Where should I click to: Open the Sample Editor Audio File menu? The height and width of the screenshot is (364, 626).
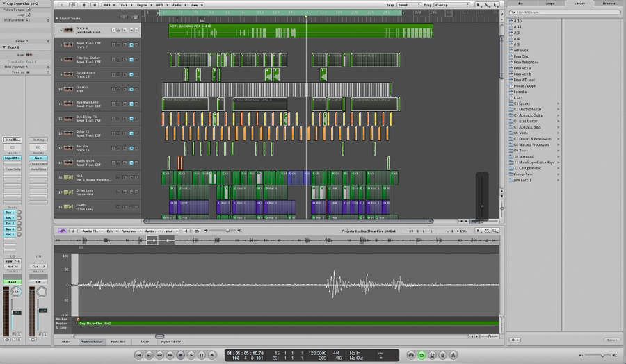(x=91, y=231)
